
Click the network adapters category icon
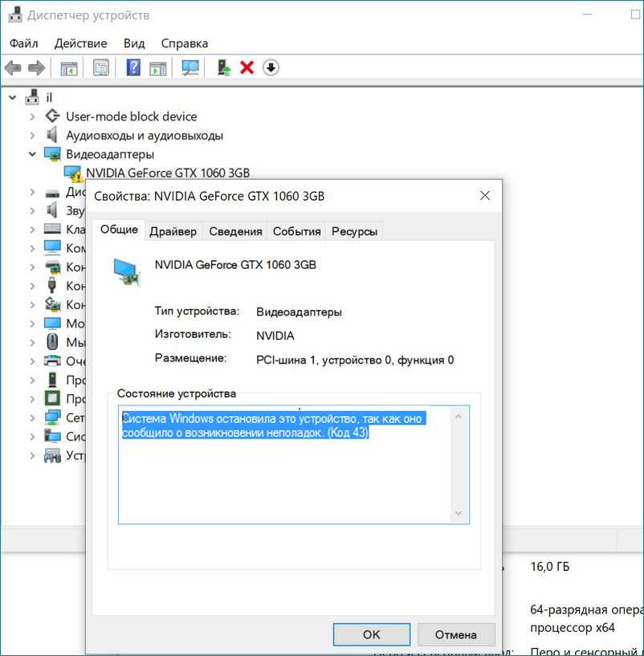(x=52, y=417)
